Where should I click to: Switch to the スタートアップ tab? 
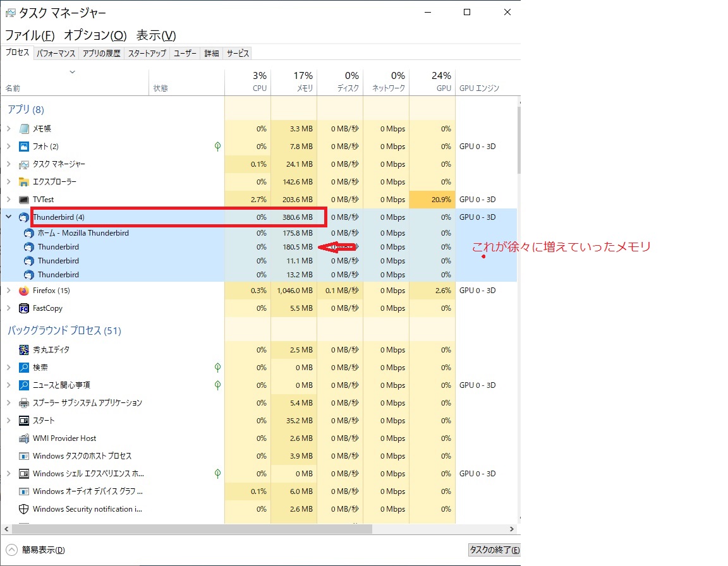tap(147, 54)
